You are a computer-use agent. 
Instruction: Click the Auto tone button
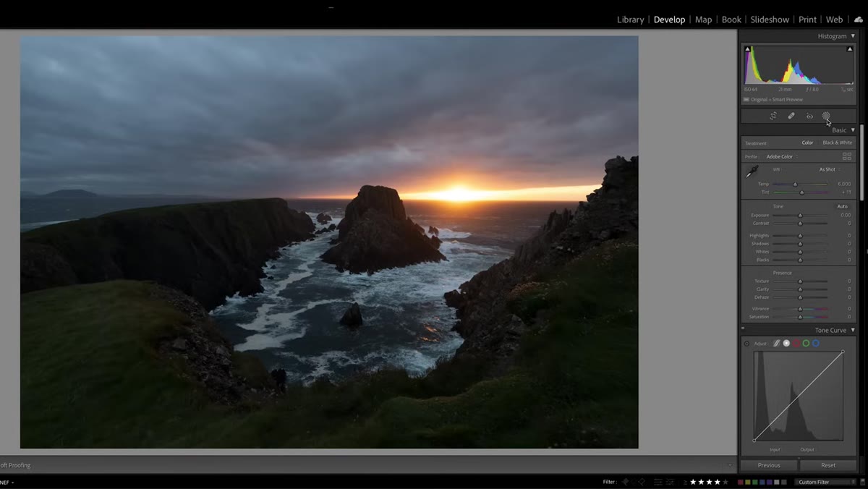click(843, 206)
